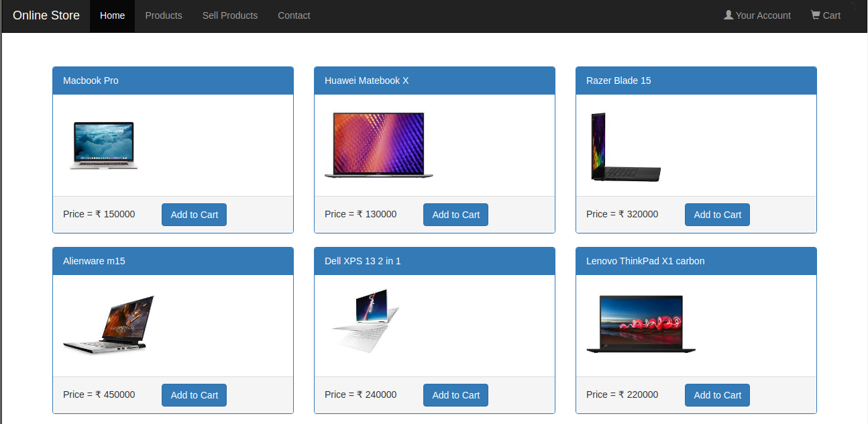Open the Products menu item
Viewport: 868px width, 424px height.
[164, 15]
